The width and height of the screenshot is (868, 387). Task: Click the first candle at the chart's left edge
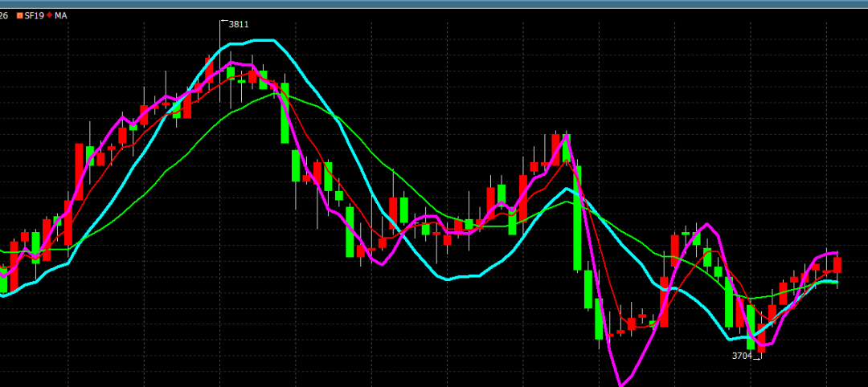tap(3, 278)
